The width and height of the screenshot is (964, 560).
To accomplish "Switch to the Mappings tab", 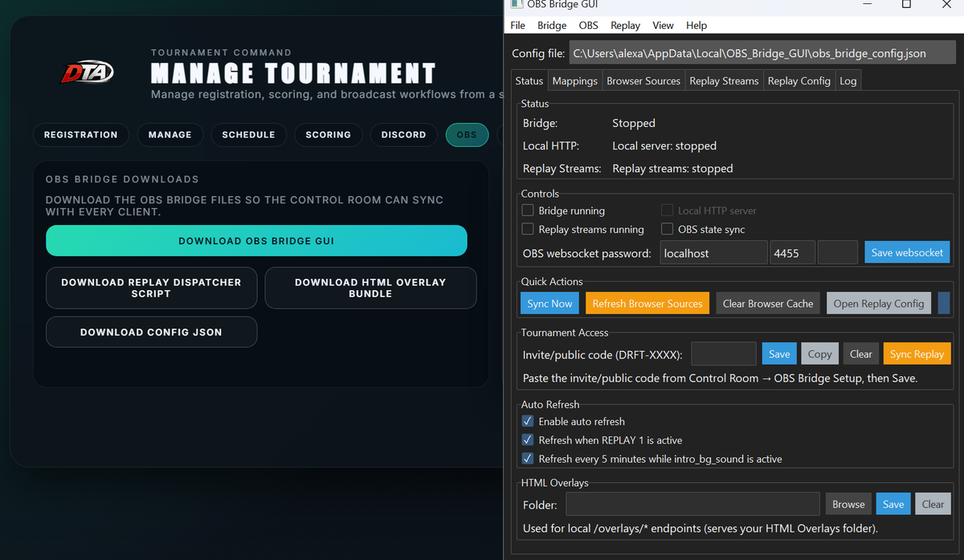I will coord(574,80).
